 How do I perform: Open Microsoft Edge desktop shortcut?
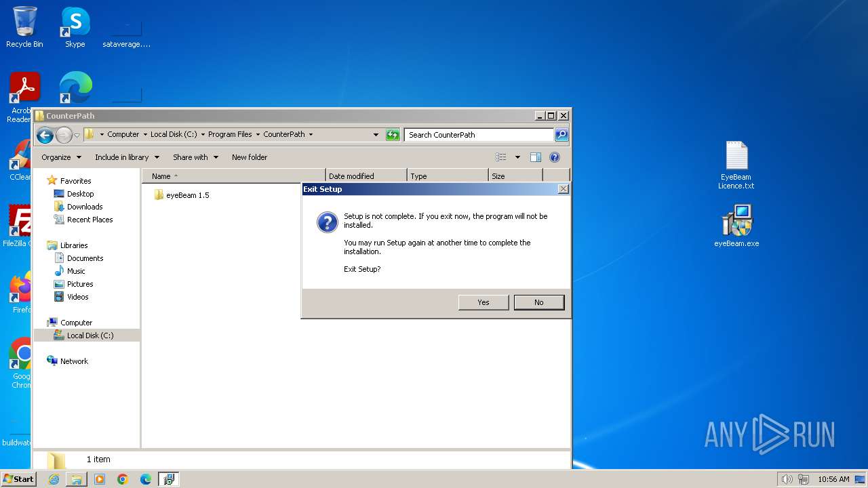pos(75,88)
